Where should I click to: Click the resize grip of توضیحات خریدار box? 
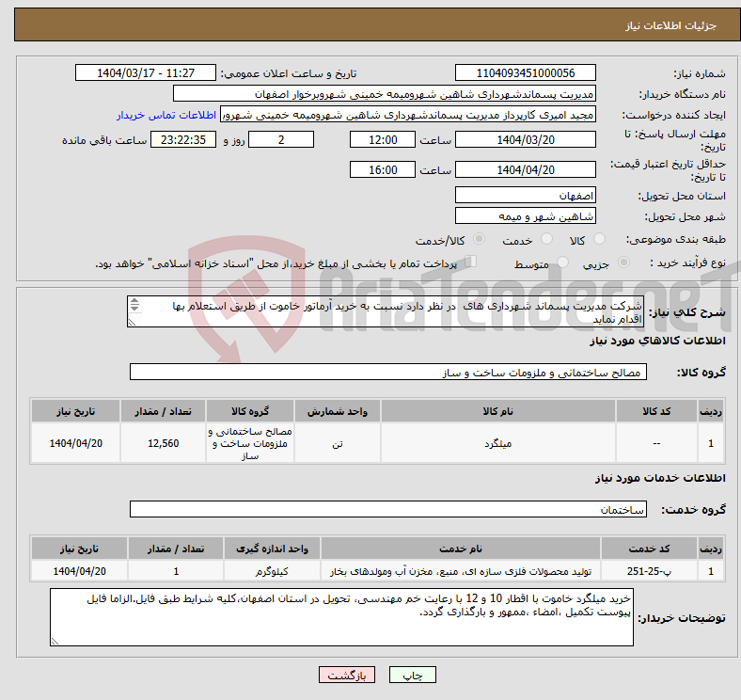click(x=55, y=642)
